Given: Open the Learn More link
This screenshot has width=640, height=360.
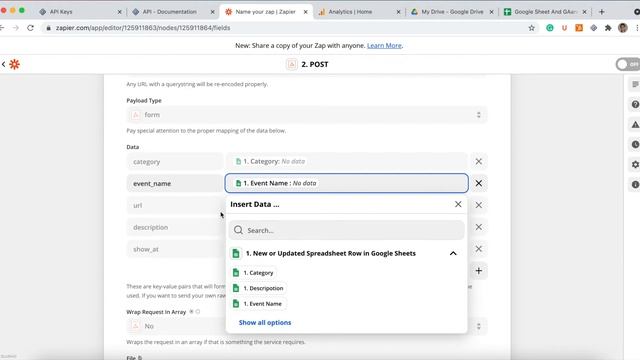Looking at the screenshot, I should tap(384, 45).
